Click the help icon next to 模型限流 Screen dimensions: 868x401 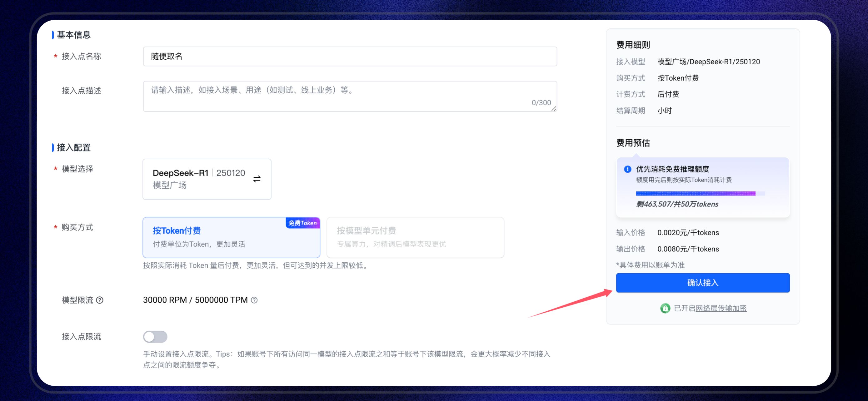coord(100,300)
